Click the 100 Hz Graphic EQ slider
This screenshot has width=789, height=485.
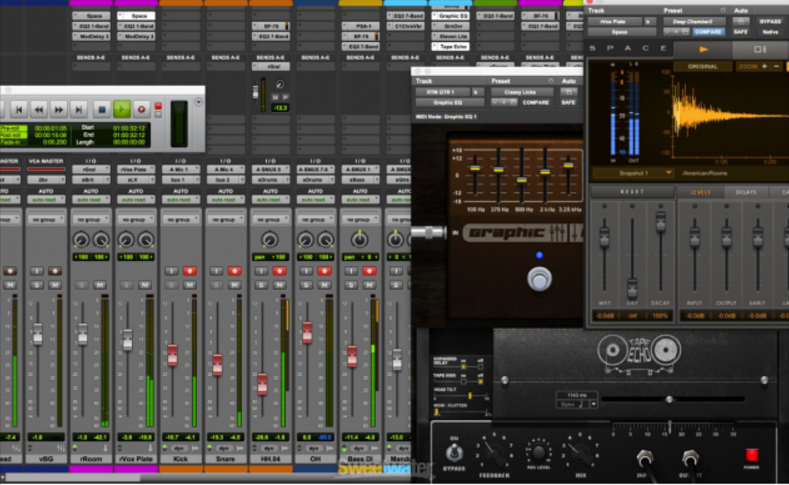(x=475, y=168)
